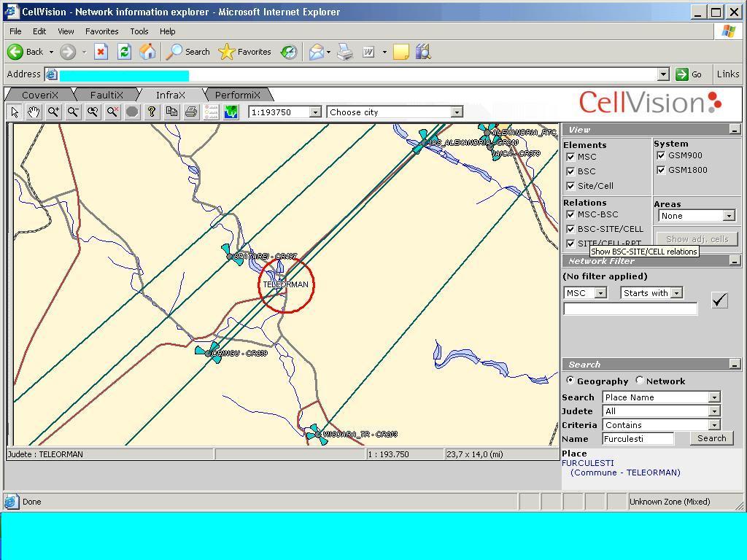Open the Edit menu
The height and width of the screenshot is (560, 747).
(x=39, y=31)
